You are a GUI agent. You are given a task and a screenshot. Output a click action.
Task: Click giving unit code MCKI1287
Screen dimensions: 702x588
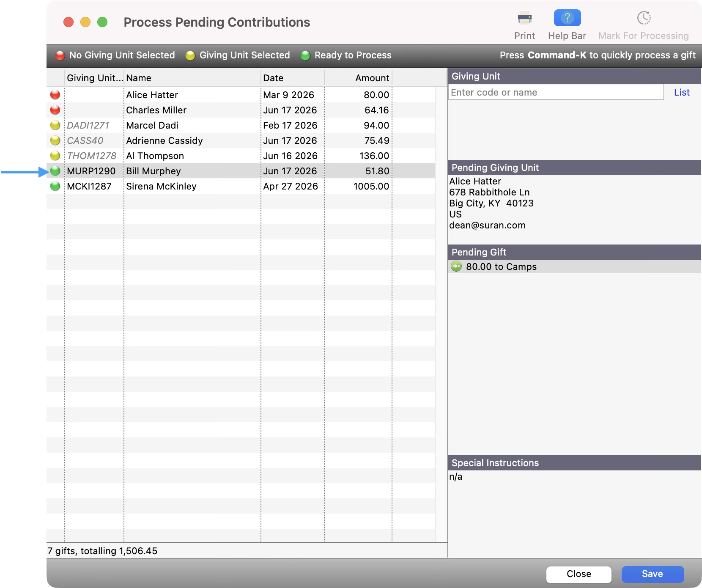point(89,186)
